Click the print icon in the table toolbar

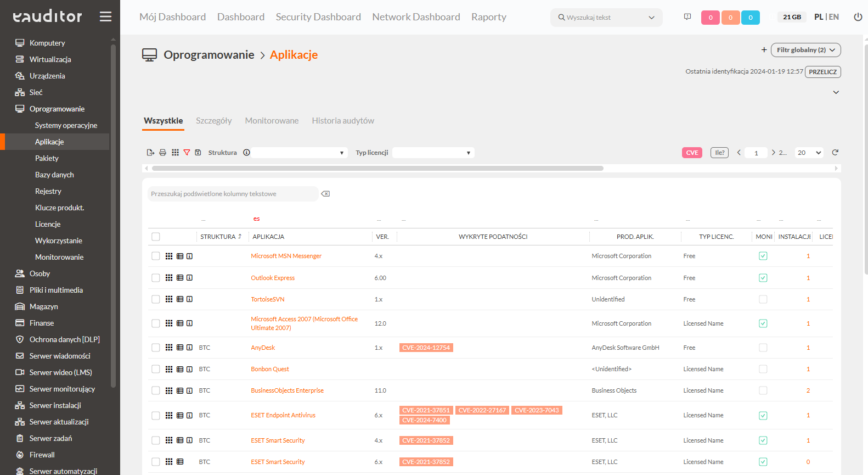(162, 153)
